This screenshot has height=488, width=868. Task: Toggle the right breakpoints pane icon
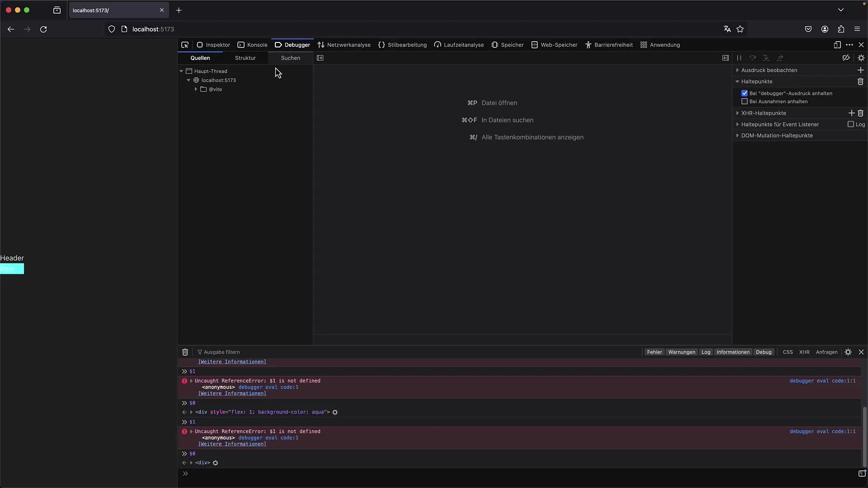tap(725, 58)
